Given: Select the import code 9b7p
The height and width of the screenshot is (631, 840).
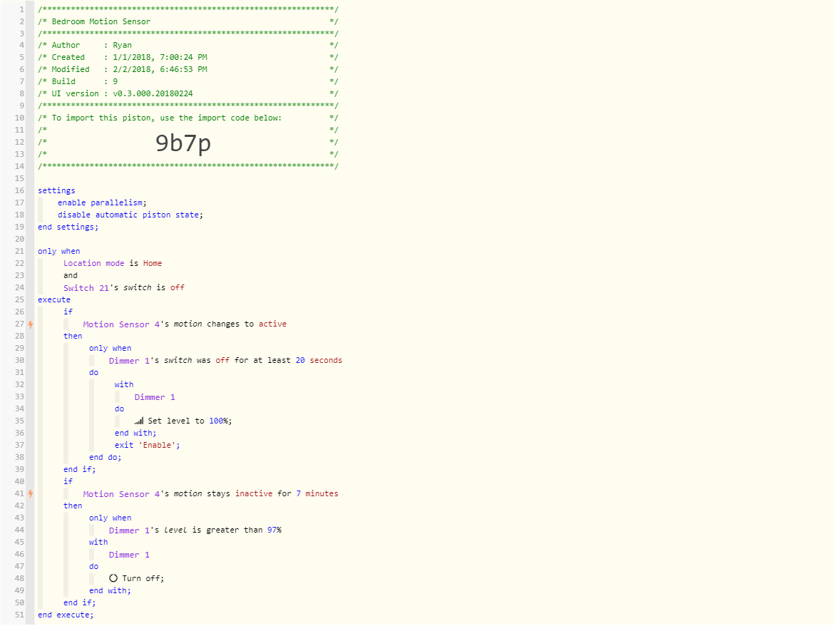Looking at the screenshot, I should tap(183, 143).
